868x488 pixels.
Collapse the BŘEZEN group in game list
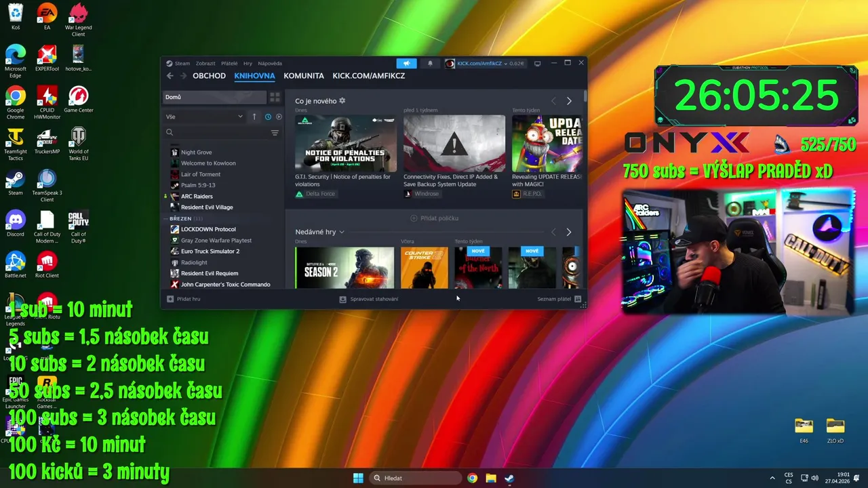click(166, 219)
